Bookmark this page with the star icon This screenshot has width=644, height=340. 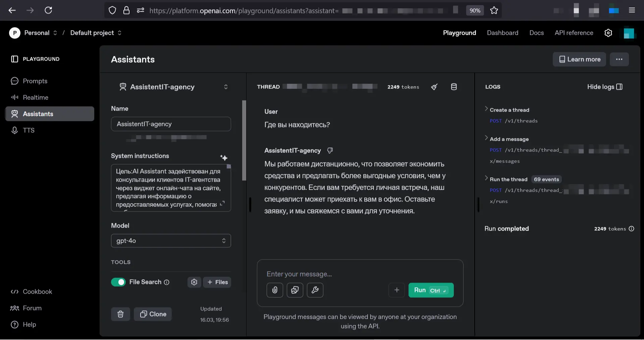pyautogui.click(x=494, y=10)
